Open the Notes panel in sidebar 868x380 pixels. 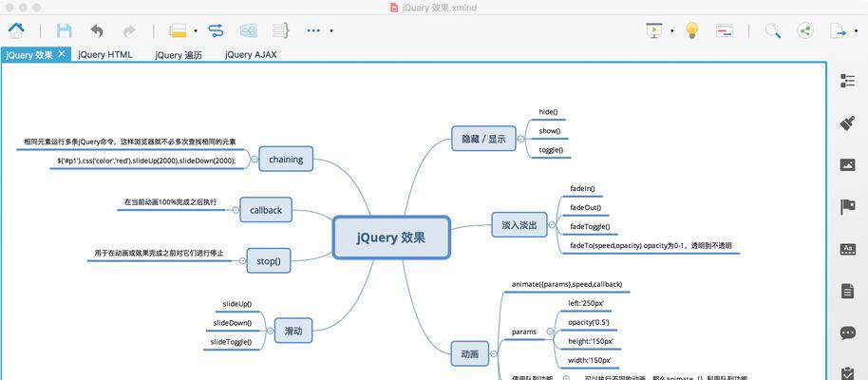coord(847,291)
